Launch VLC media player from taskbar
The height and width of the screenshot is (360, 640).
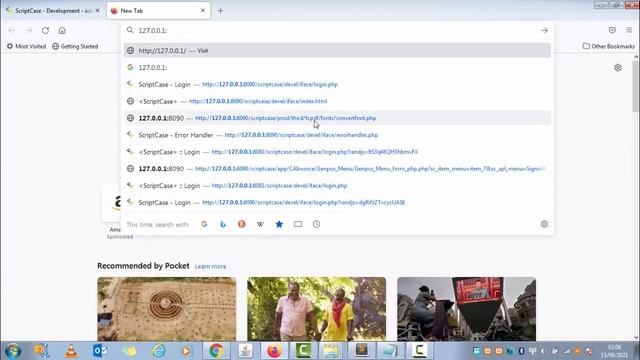click(x=71, y=351)
